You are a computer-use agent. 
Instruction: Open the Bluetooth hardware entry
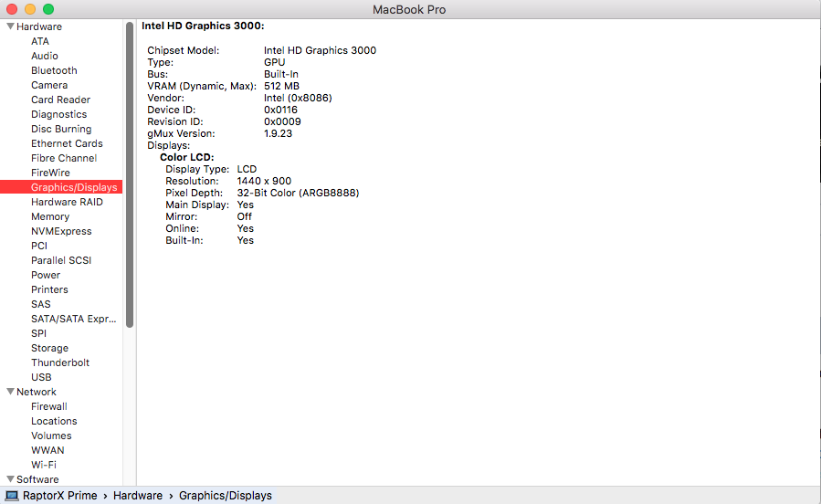54,70
